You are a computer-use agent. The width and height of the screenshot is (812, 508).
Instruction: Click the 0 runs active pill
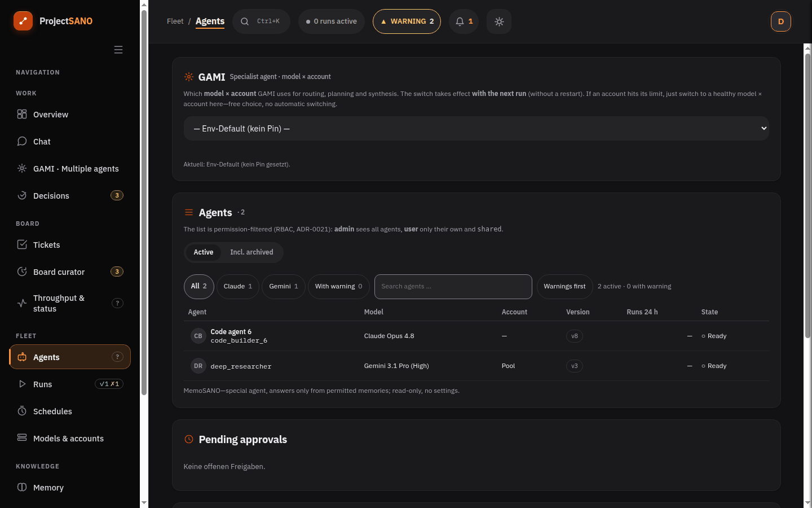tap(332, 21)
